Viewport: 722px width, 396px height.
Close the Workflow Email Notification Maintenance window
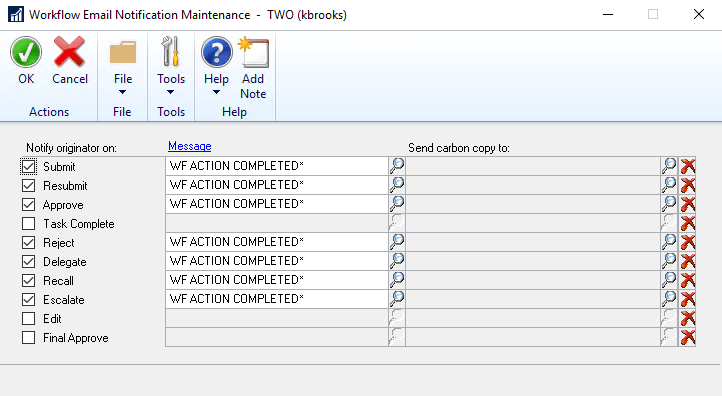click(699, 14)
